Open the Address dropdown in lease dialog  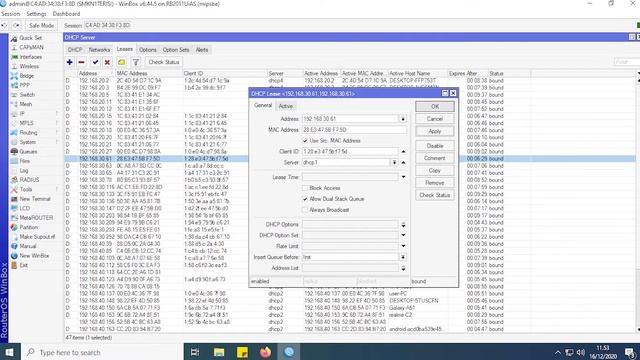pos(403,119)
